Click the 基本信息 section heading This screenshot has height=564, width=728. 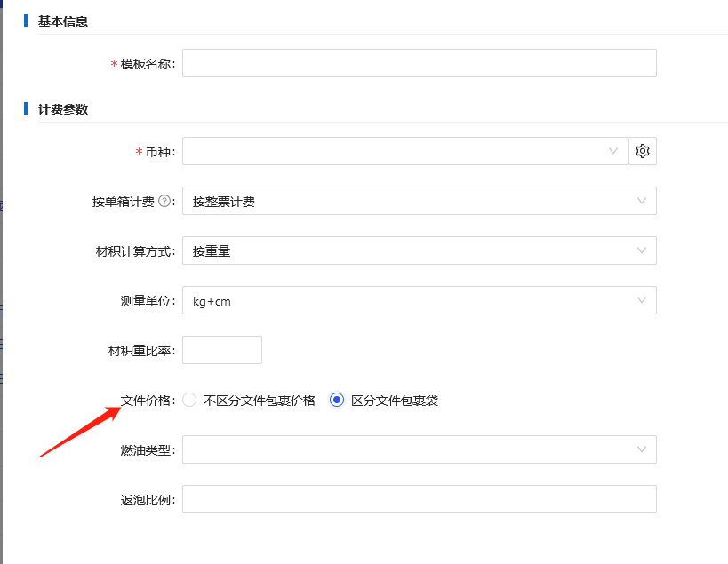63,21
